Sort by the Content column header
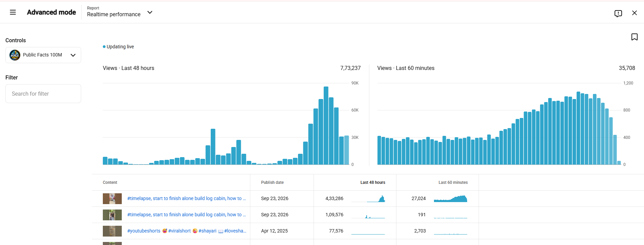Viewport: 644px width, 245px height. [110, 182]
